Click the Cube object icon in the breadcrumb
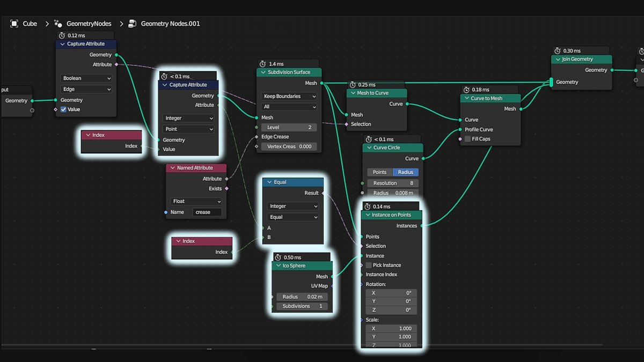Screen dimensions: 644x362 click(13, 23)
